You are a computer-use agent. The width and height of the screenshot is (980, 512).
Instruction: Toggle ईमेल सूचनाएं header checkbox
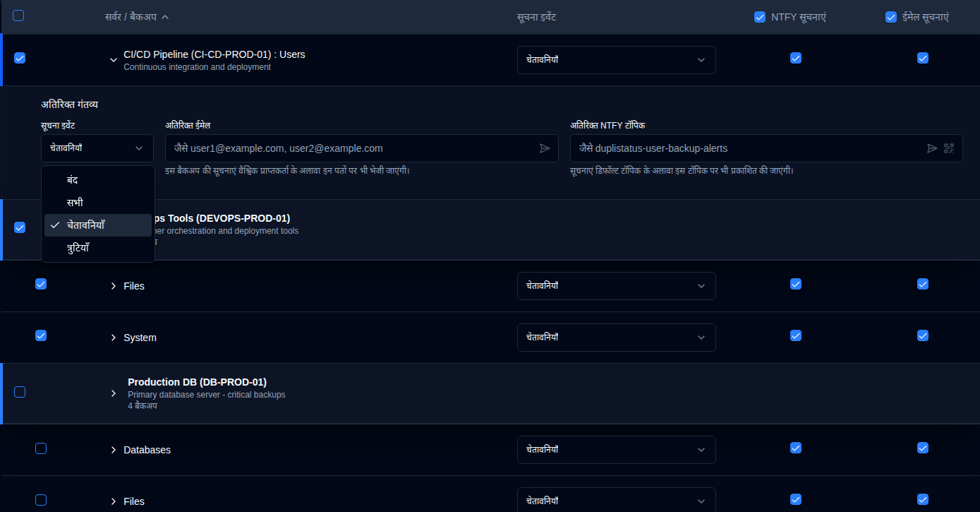point(891,17)
